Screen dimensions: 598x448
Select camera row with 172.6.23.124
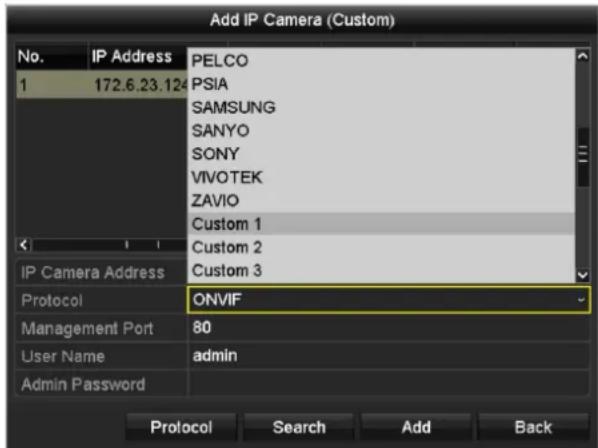(x=101, y=84)
